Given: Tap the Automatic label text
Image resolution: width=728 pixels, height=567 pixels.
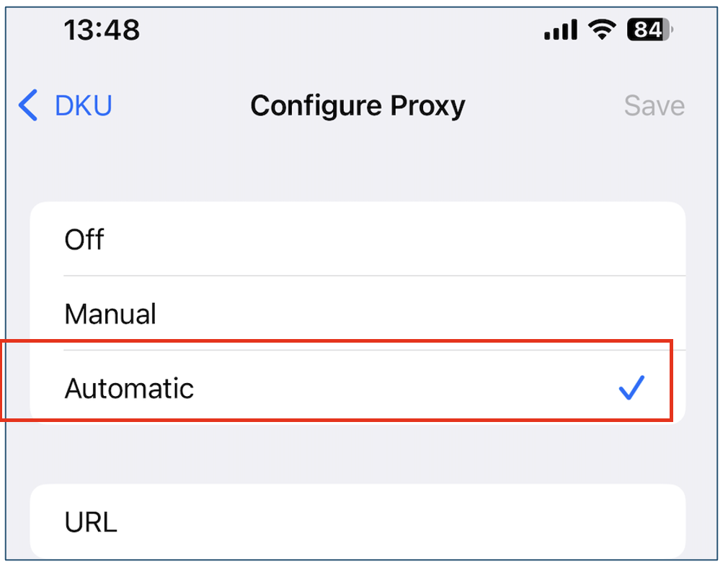Looking at the screenshot, I should click(129, 388).
